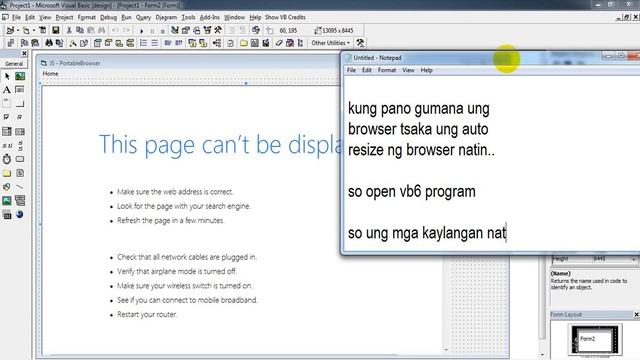640x360 pixels.
Task: Open Notepad's Help menu
Action: [x=426, y=70]
